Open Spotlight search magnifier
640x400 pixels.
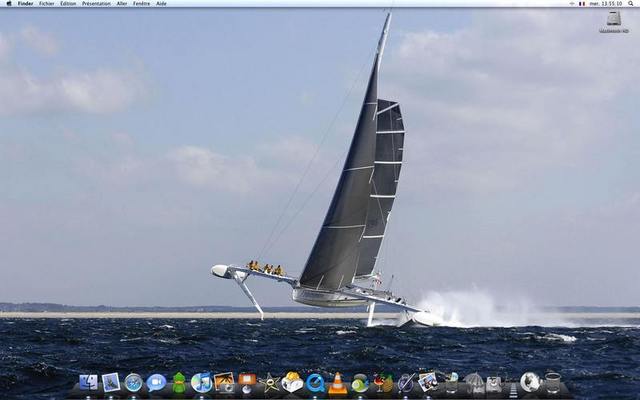point(631,4)
